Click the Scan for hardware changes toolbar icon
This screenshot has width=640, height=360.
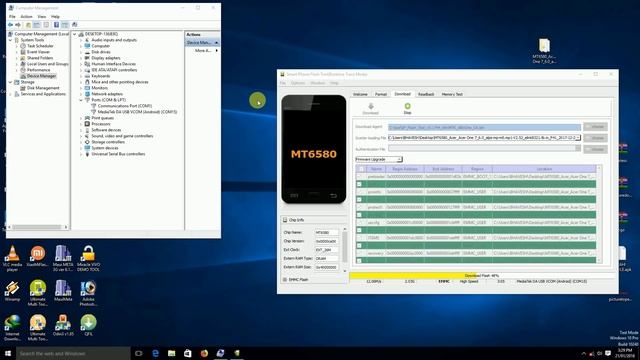[74, 25]
